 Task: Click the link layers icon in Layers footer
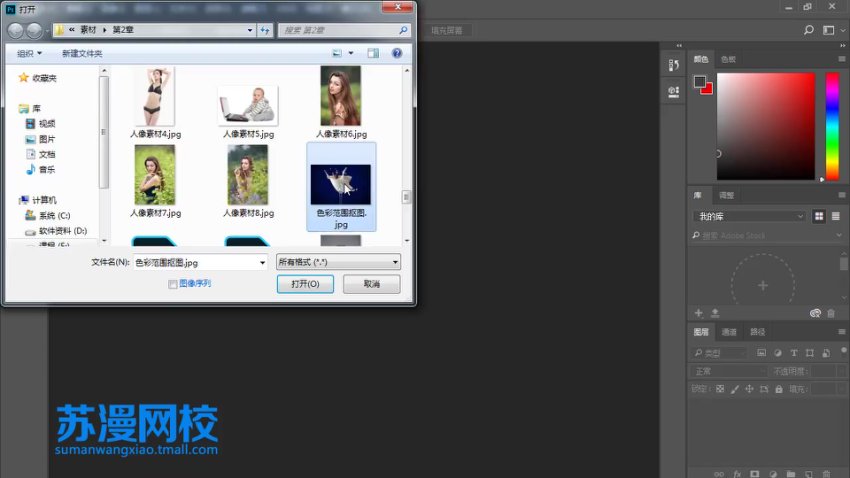(719, 474)
